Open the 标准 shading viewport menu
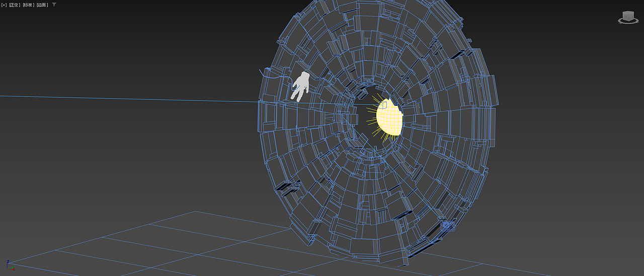The height and width of the screenshot is (276, 644). point(28,5)
